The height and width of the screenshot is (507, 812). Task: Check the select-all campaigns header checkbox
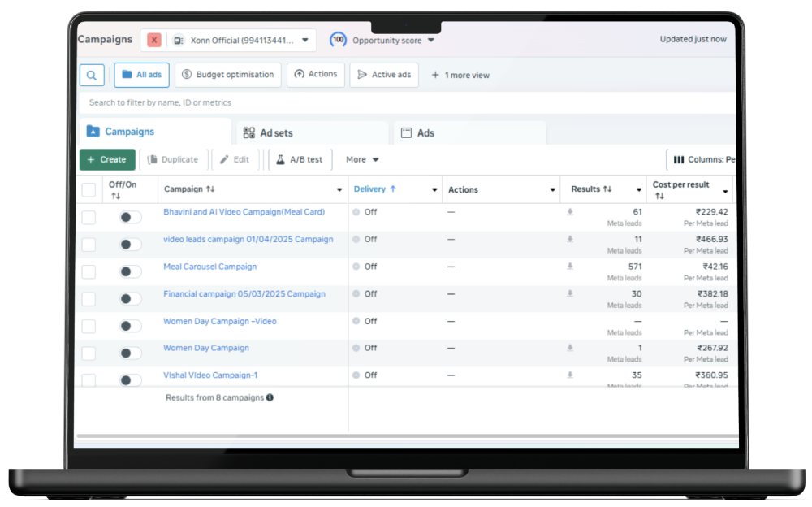pyautogui.click(x=89, y=190)
